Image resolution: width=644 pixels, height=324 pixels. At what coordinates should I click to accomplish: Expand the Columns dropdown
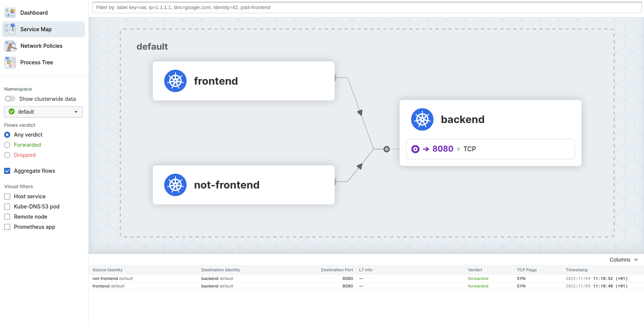[x=624, y=260]
